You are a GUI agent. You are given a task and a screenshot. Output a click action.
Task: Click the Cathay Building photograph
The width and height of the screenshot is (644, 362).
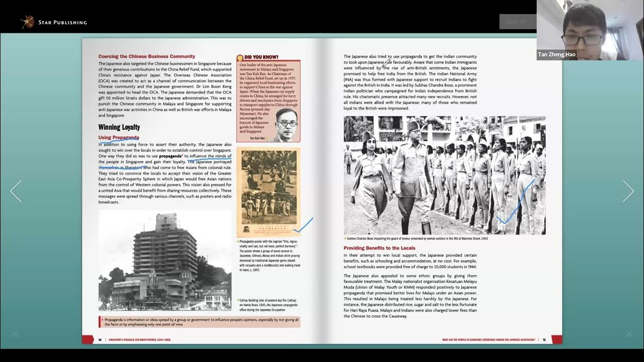[x=165, y=261]
